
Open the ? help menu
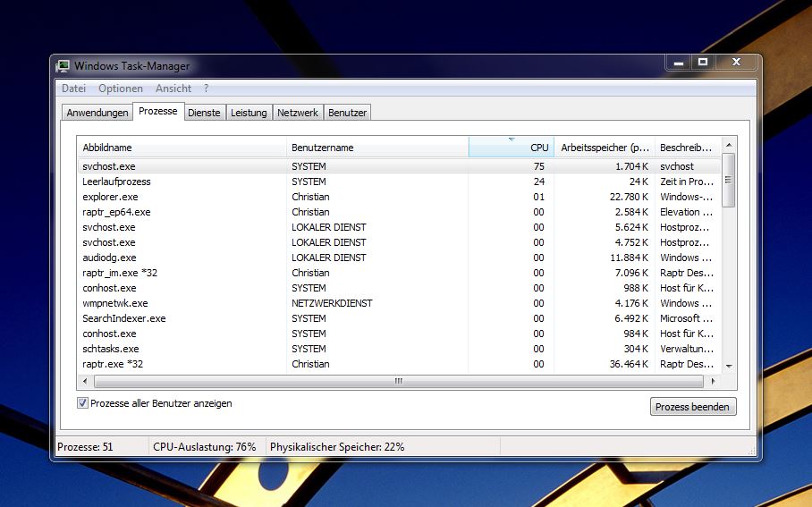(x=206, y=88)
